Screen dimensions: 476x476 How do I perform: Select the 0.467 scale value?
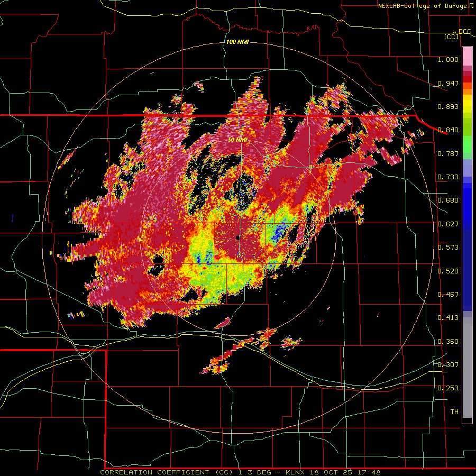point(448,295)
